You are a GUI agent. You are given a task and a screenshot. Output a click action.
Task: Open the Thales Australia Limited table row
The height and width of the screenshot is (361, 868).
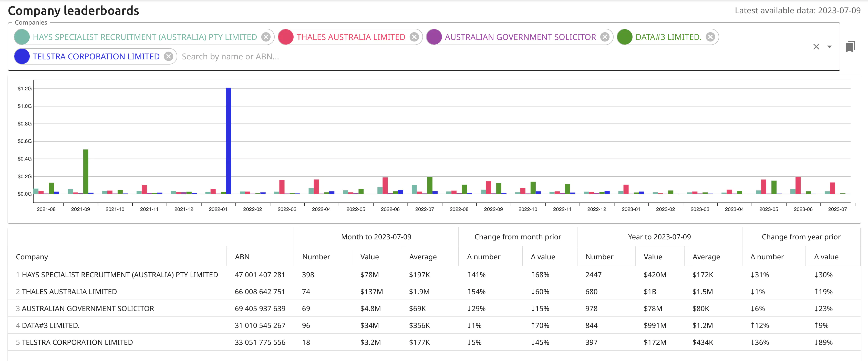tap(69, 292)
